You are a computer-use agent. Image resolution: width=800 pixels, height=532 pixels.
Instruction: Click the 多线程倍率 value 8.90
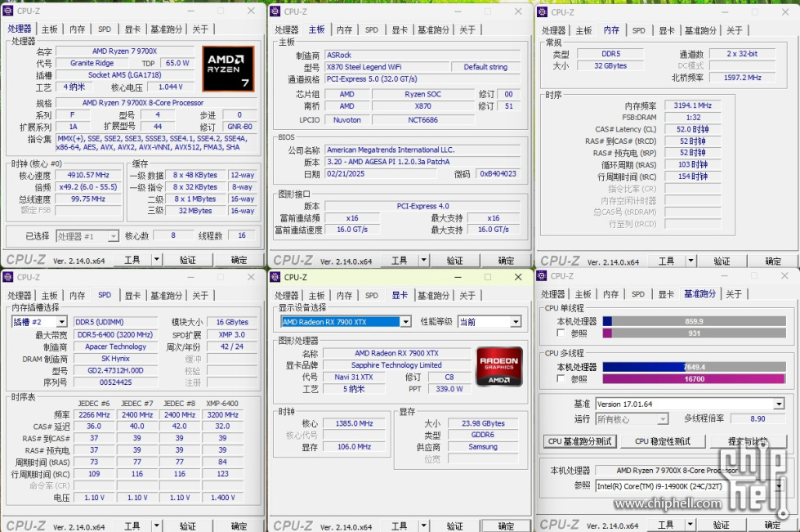tap(758, 418)
